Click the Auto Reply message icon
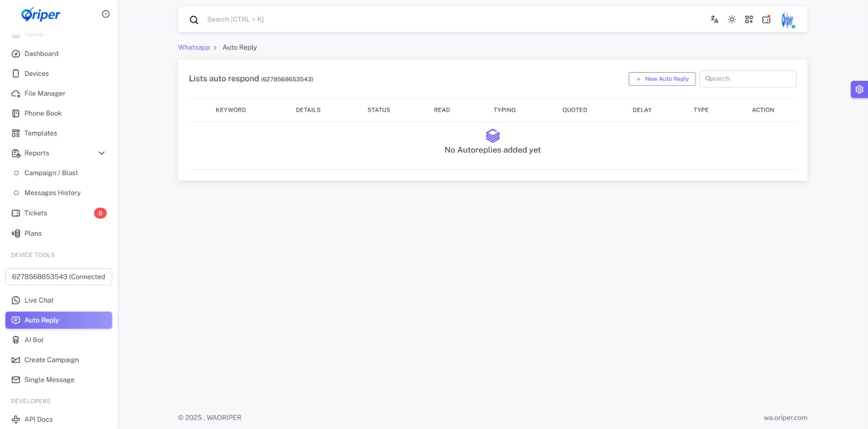 pyautogui.click(x=16, y=321)
